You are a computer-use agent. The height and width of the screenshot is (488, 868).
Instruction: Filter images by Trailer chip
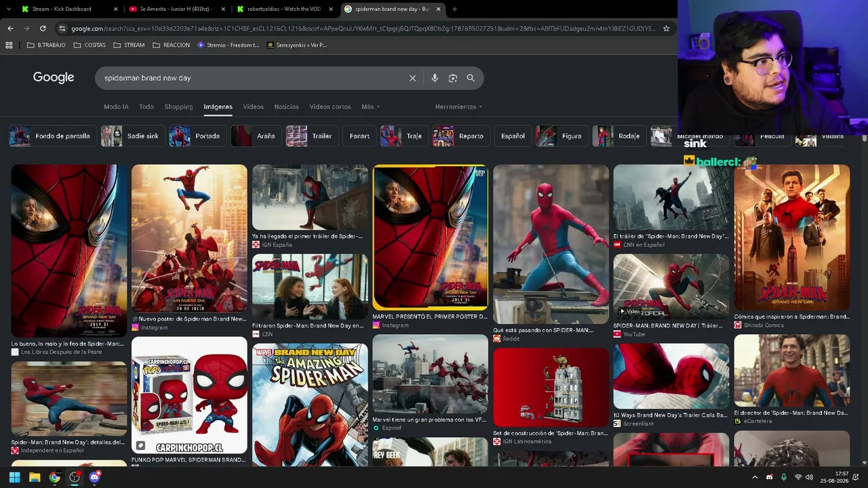pos(311,136)
